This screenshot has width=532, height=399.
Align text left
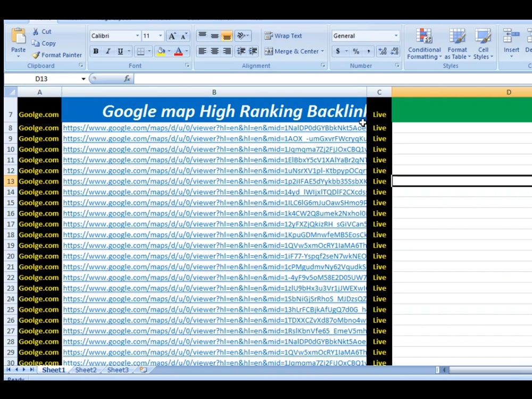point(202,51)
